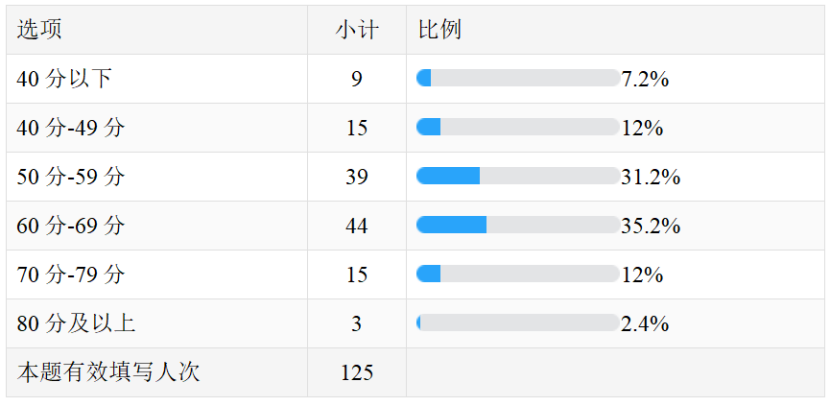Click the subtotal count 44
Screen dimensions: 831x407
(x=357, y=226)
